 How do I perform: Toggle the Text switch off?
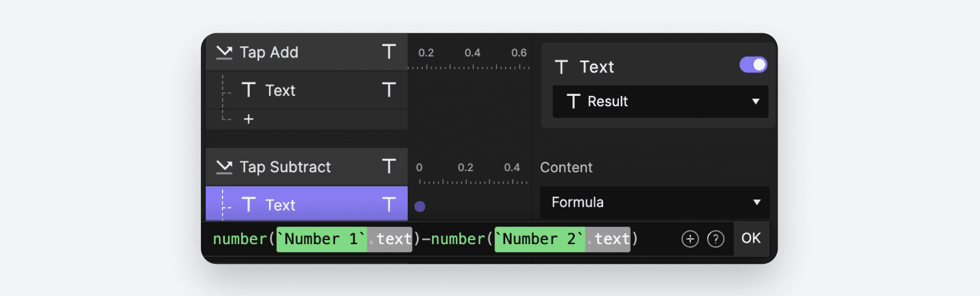753,64
